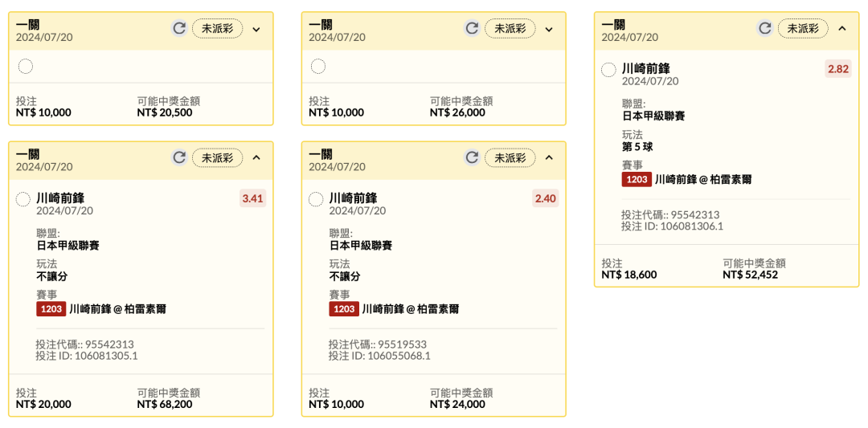
Task: Expand the card with NT$ 26,000 possible winnings
Action: pos(549,30)
